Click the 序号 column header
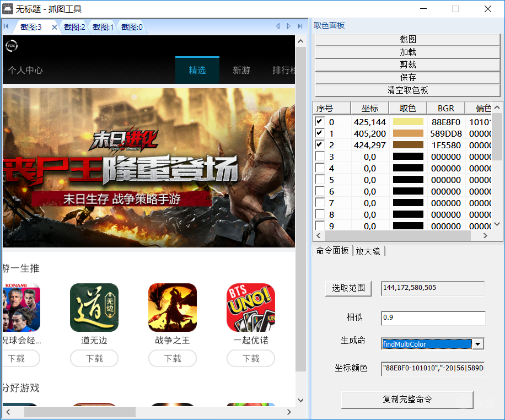 [x=332, y=108]
